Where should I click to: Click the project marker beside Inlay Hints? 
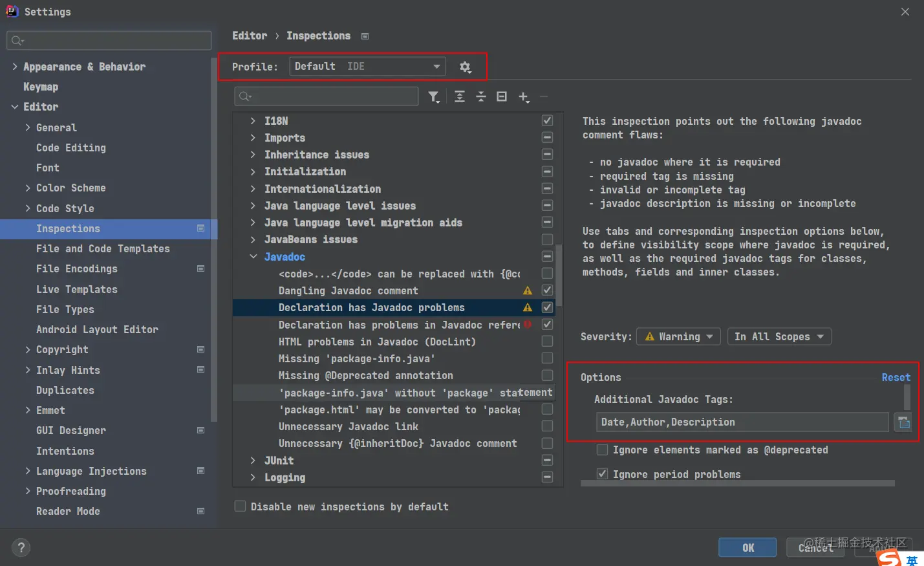click(200, 369)
